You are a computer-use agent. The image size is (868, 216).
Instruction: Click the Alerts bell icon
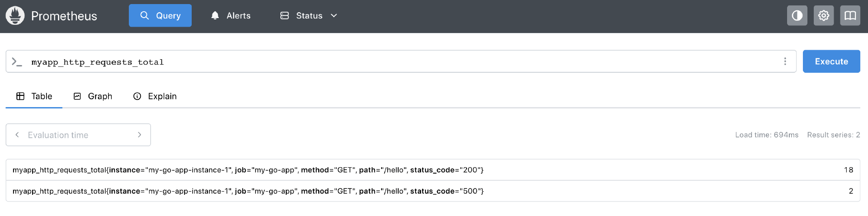point(215,16)
